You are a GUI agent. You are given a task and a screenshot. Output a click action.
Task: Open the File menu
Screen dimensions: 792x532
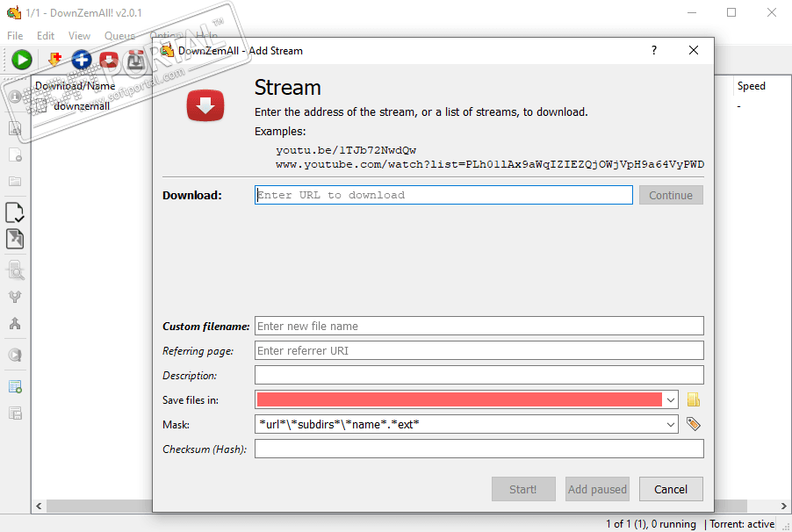point(15,36)
